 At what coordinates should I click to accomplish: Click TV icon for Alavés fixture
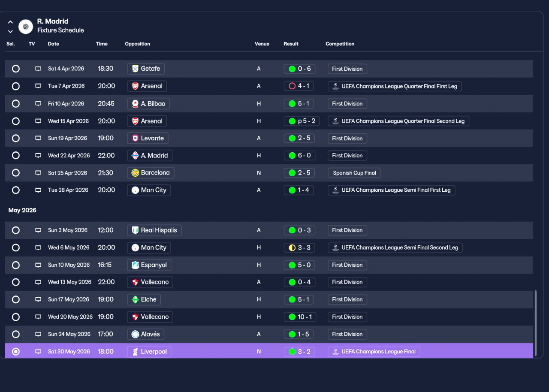pos(38,334)
